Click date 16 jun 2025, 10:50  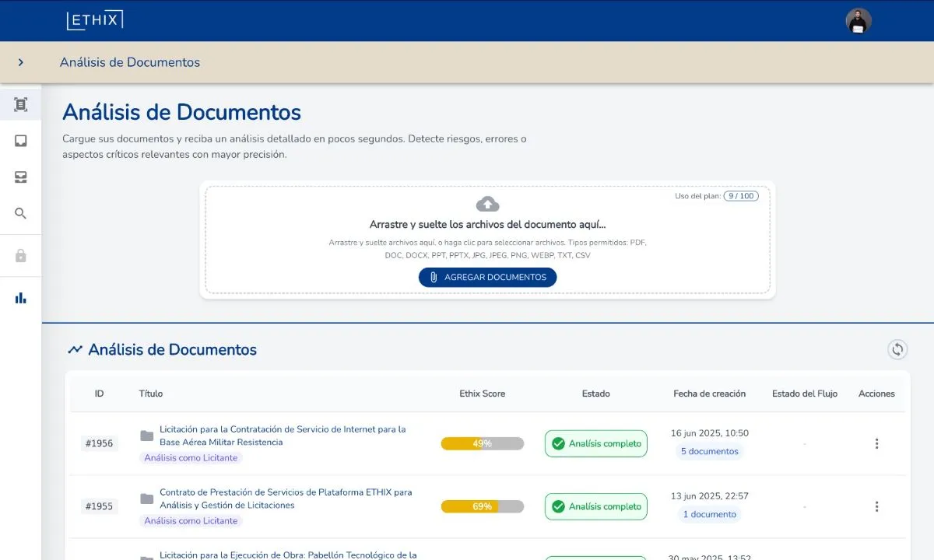tap(710, 433)
